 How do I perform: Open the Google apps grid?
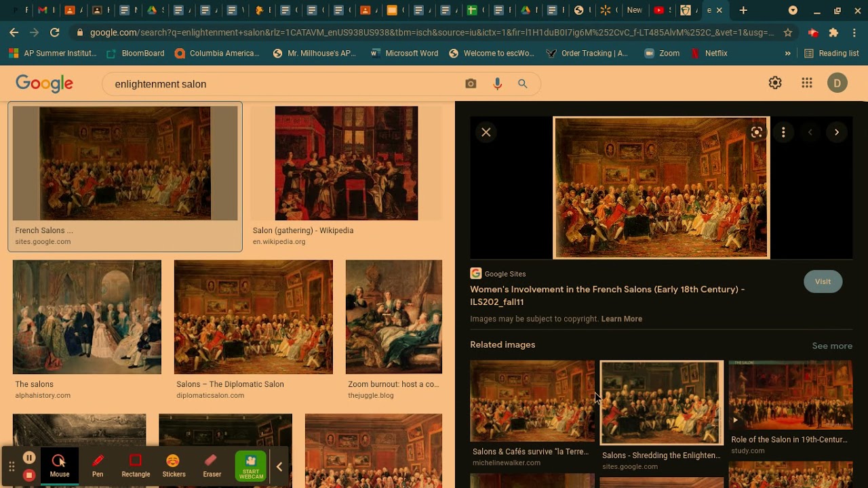[x=807, y=83]
